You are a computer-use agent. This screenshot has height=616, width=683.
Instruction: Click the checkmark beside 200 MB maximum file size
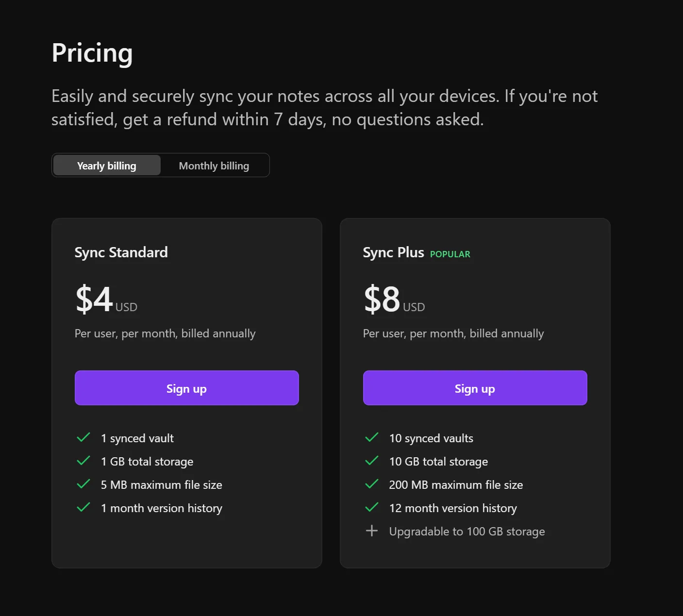[x=372, y=484]
